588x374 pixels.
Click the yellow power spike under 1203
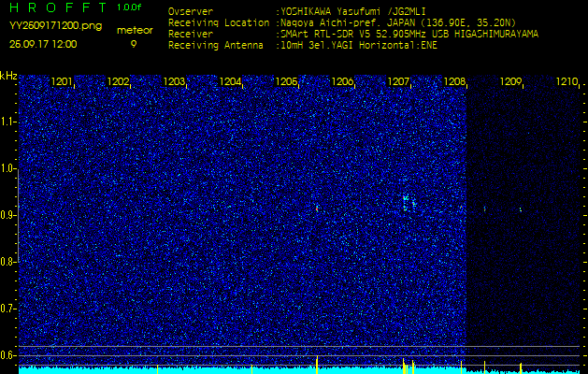pyautogui.click(x=157, y=369)
